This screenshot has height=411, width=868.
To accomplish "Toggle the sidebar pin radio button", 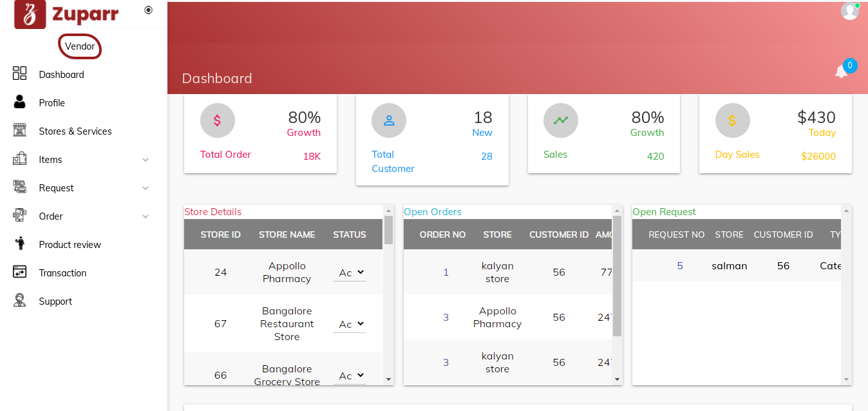I will coord(148,10).
